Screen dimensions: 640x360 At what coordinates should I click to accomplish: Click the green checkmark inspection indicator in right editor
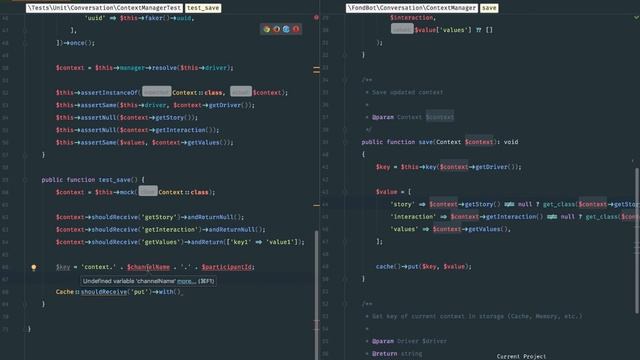[x=636, y=18]
